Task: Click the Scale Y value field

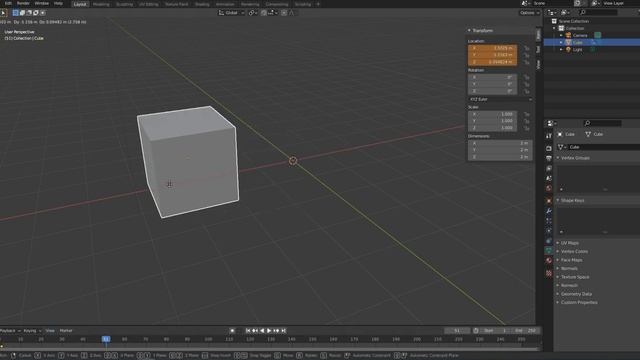Action: (493, 121)
